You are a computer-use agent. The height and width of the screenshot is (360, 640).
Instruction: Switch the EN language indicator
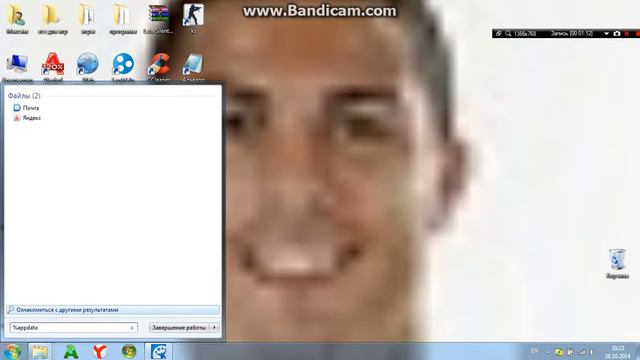click(534, 351)
